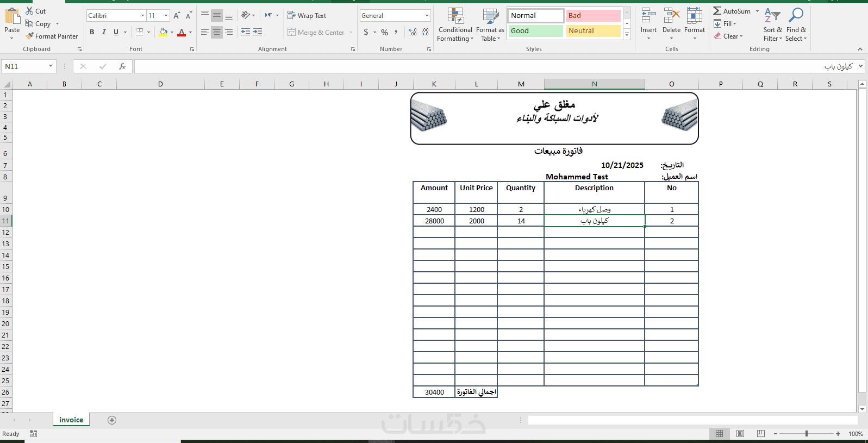This screenshot has height=443, width=868.
Task: Set horizontal alignment to Center
Action: (217, 32)
